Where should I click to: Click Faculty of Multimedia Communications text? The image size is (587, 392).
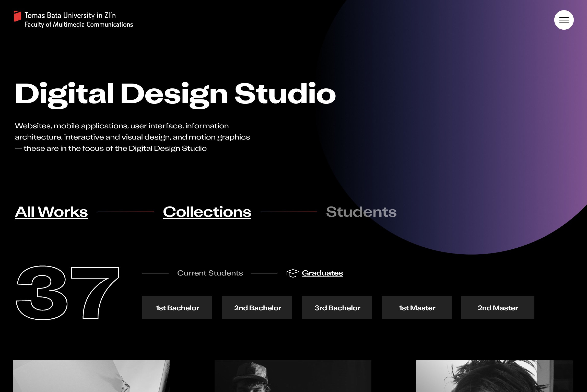[79, 25]
